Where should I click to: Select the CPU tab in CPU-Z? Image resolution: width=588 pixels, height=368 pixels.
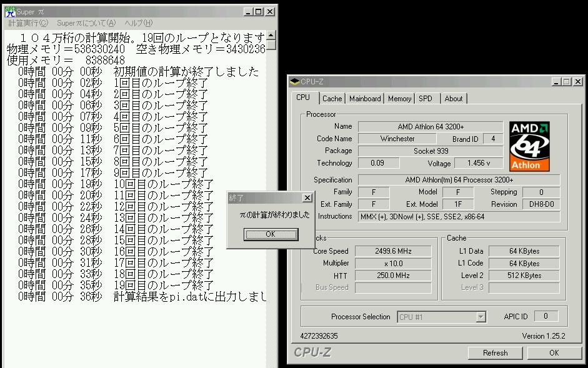pyautogui.click(x=303, y=97)
